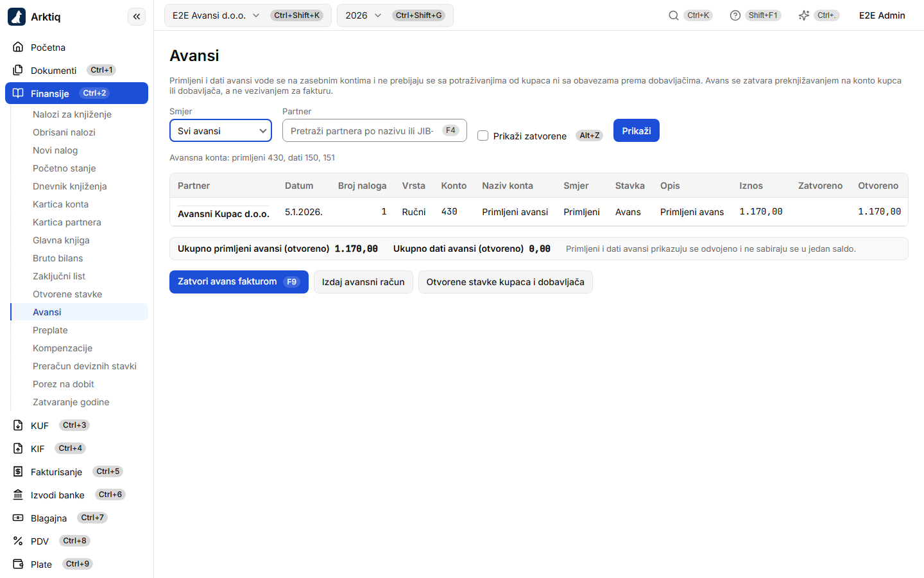This screenshot has height=578, width=924.
Task: Enable Prikaži zatvorene checkbox
Action: 483,136
